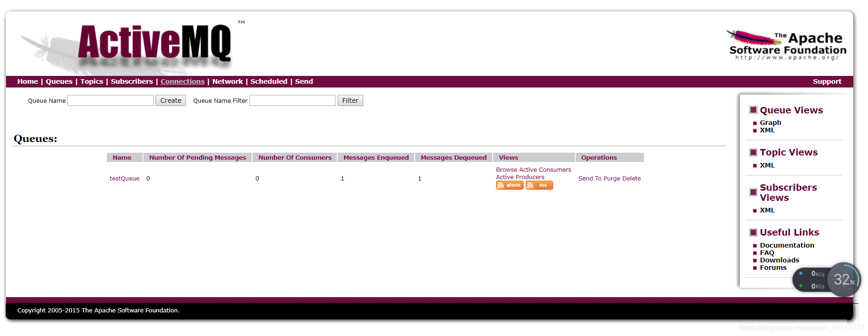Image resolution: width=868 pixels, height=336 pixels.
Task: Open the FAQ useful link
Action: [767, 253]
